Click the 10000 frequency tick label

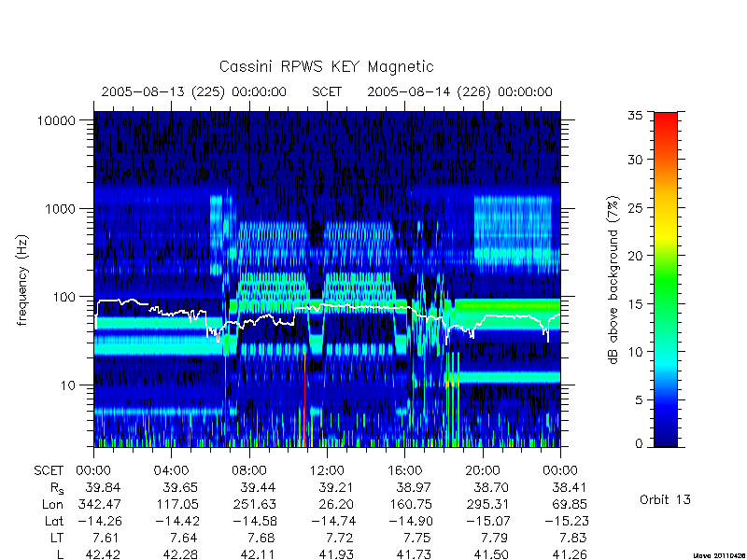click(56, 121)
